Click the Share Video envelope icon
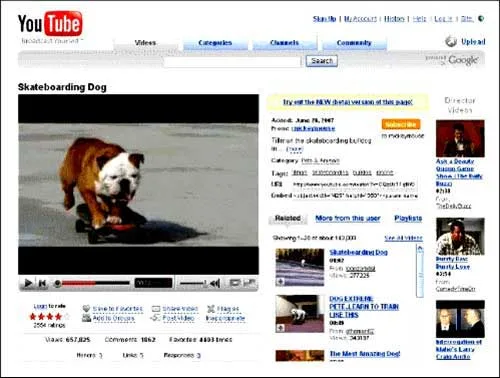Screen dimensions: 500x378 click(x=156, y=309)
